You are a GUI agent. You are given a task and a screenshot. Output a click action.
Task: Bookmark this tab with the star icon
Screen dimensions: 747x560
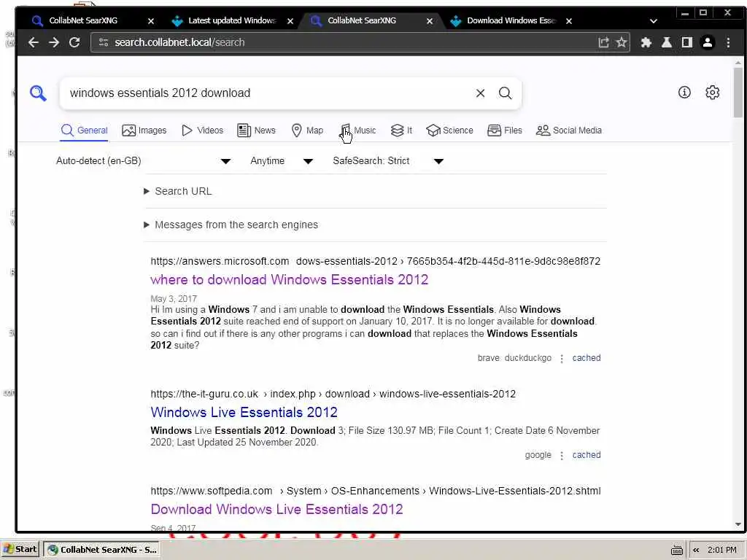[622, 42]
